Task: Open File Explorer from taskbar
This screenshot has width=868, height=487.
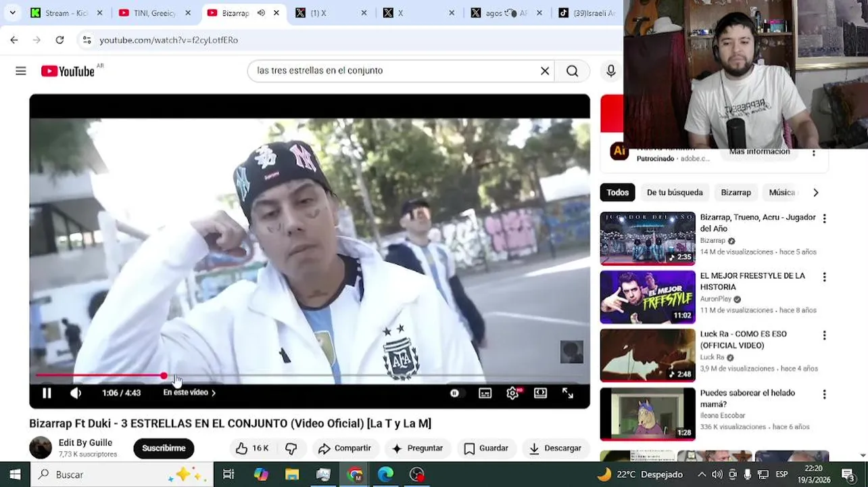Action: [292, 474]
